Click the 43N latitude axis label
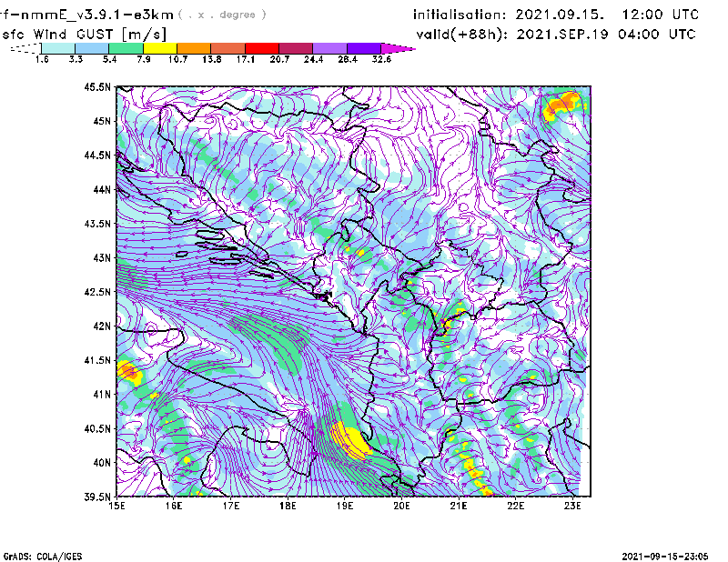This screenshot has width=728, height=562. coord(102,257)
